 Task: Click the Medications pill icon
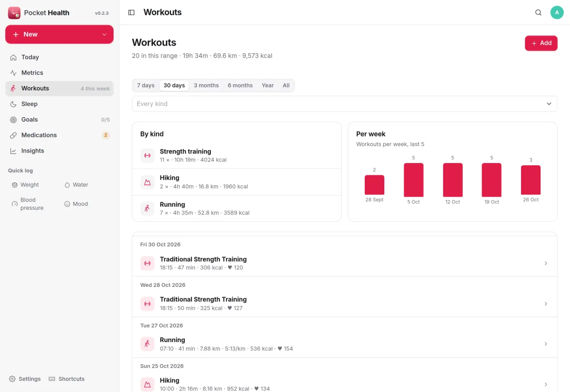13,135
